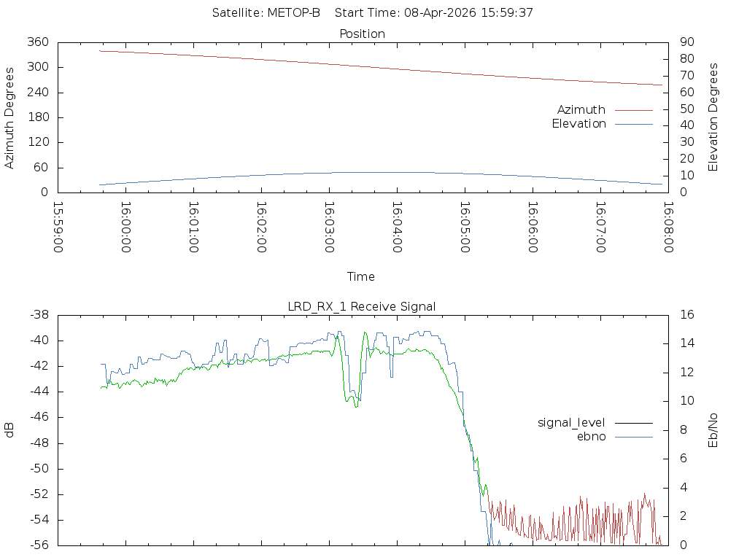747x560 pixels.
Task: Click the ebno legend line sample
Action: pyautogui.click(x=634, y=437)
